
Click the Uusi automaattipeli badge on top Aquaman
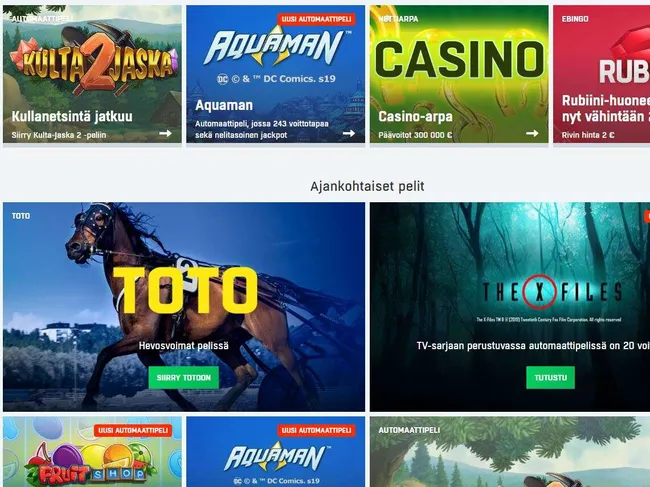point(316,19)
